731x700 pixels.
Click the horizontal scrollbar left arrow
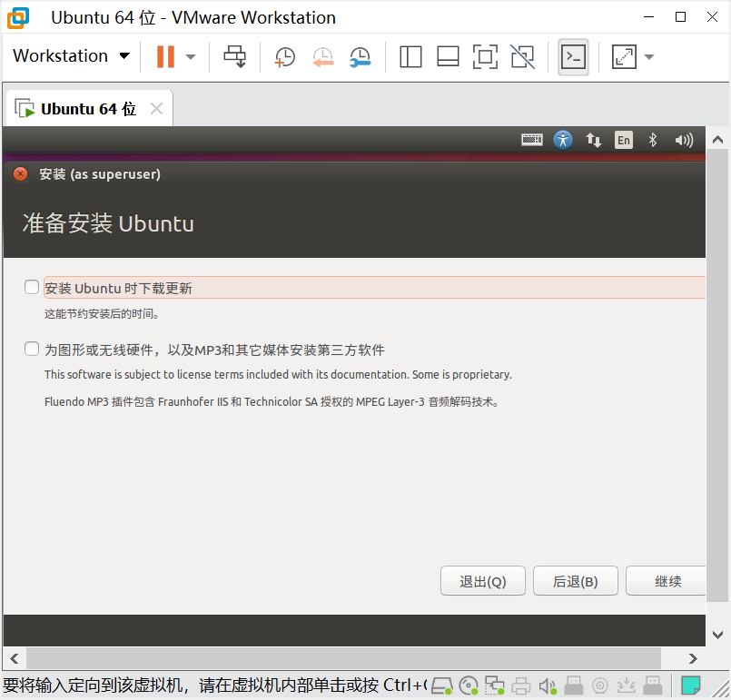[15, 658]
